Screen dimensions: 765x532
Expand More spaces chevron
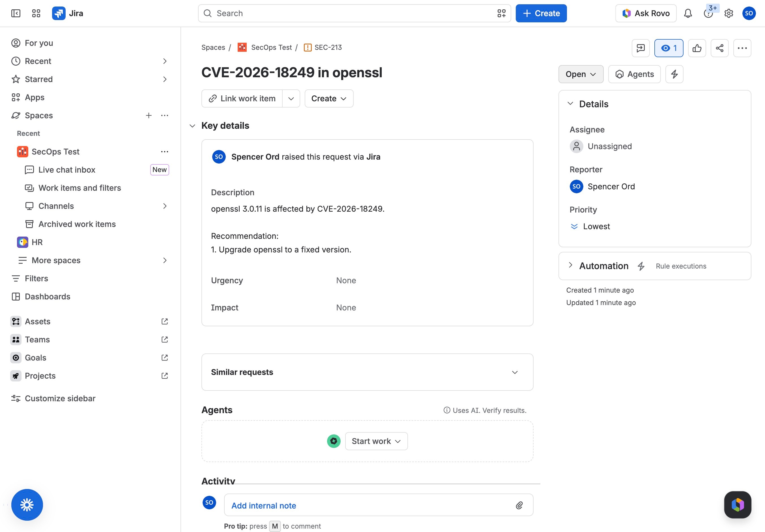[x=165, y=260]
